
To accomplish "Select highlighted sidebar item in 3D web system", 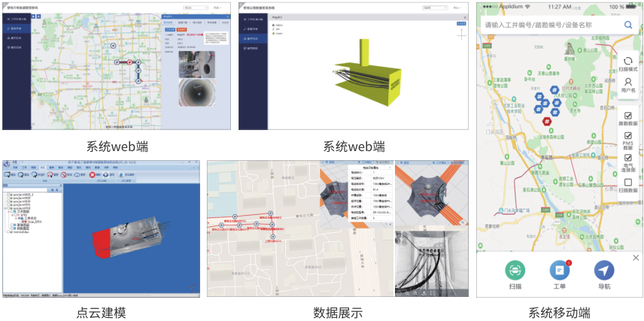I will point(253,37).
